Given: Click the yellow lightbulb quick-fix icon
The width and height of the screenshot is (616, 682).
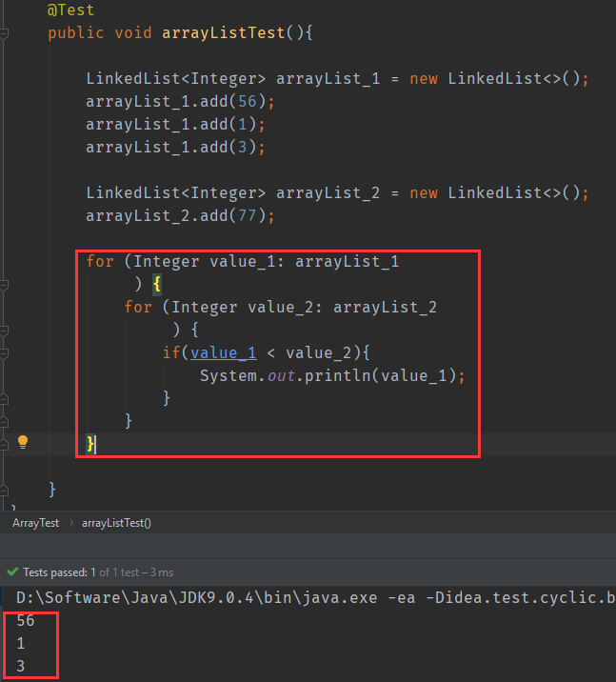Looking at the screenshot, I should click(23, 442).
